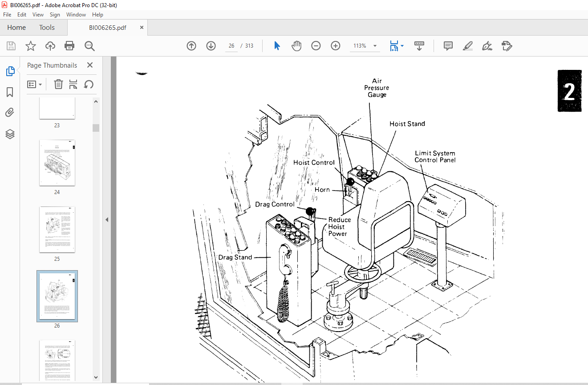Switch to the Tools tab
This screenshot has height=385, width=588.
click(x=47, y=28)
